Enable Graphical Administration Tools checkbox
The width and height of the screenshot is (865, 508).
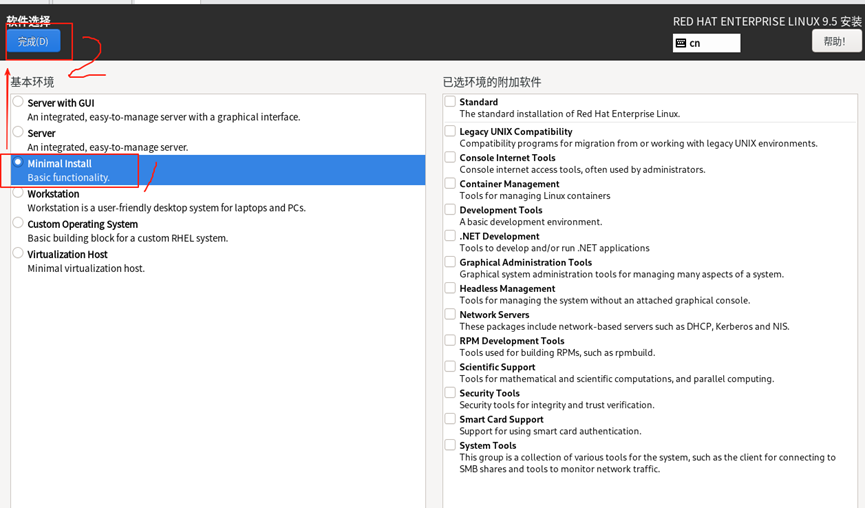pos(450,262)
